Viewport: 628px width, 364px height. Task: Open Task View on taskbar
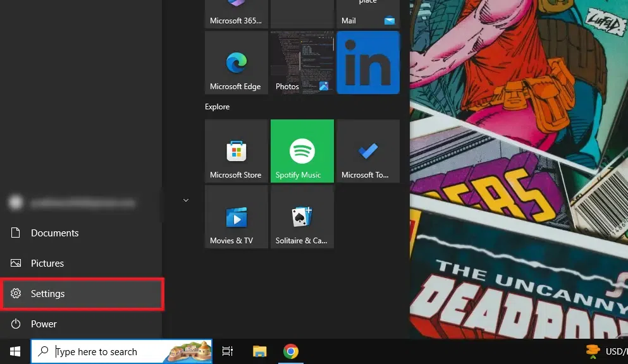pyautogui.click(x=228, y=351)
